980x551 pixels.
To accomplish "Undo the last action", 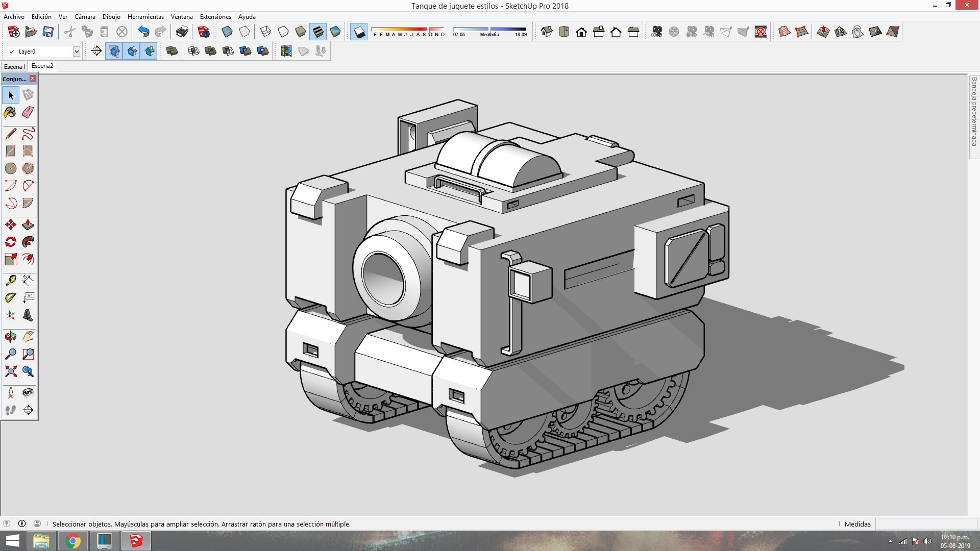I will pos(143,32).
